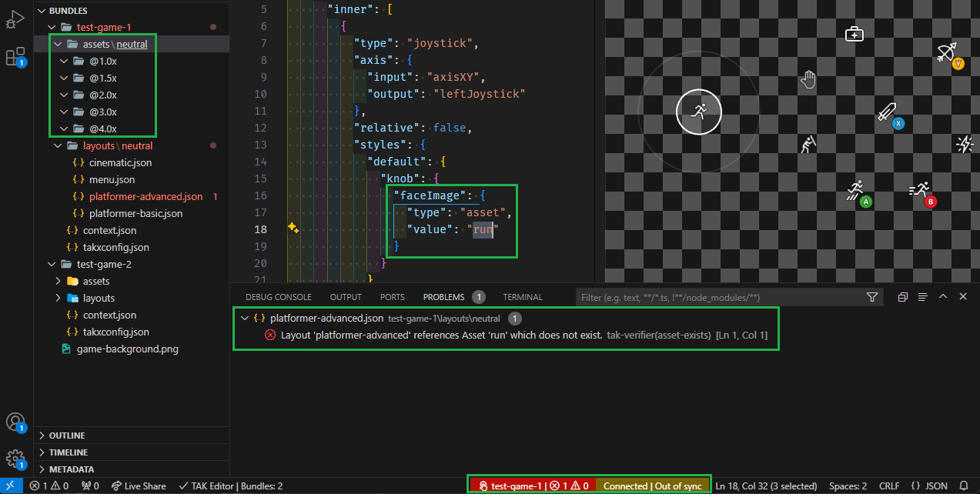This screenshot has width=980, height=494.
Task: Minimize the panel with the chevron up
Action: coord(943,297)
